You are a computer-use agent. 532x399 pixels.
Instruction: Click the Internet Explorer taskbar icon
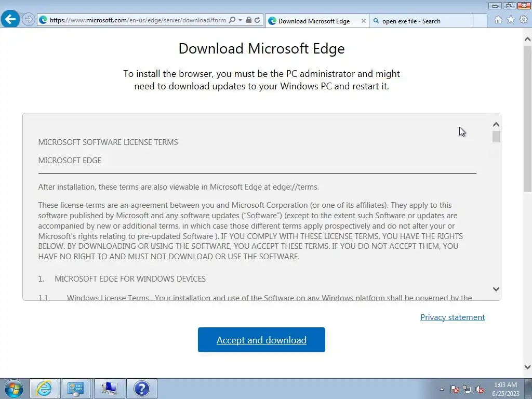tap(44, 389)
